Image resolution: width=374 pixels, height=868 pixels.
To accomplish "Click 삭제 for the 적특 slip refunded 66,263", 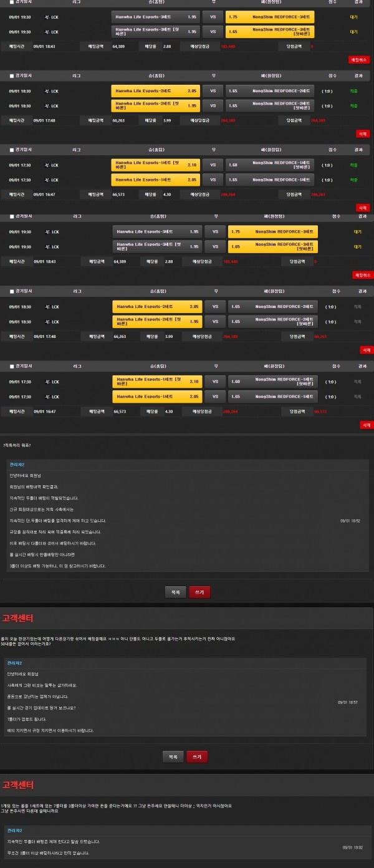I will [366, 350].
